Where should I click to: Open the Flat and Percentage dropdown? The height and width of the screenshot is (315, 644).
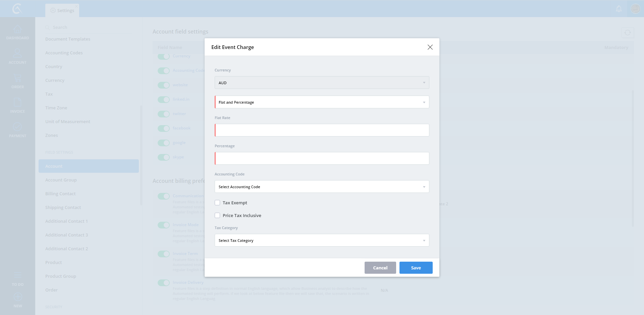click(x=322, y=102)
